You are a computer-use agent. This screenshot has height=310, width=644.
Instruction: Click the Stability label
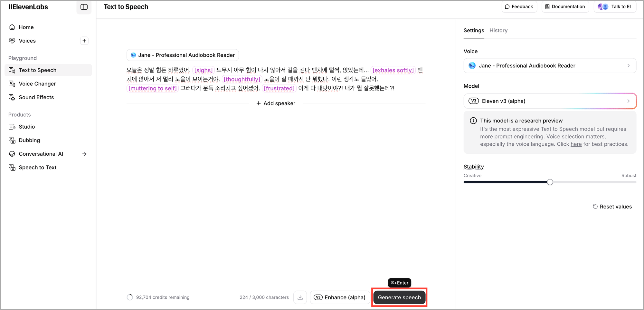point(474,167)
